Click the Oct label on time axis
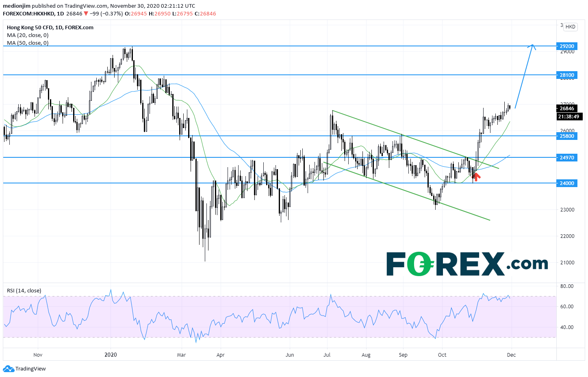Image resolution: width=588 pixels, height=377 pixels. pos(442,355)
